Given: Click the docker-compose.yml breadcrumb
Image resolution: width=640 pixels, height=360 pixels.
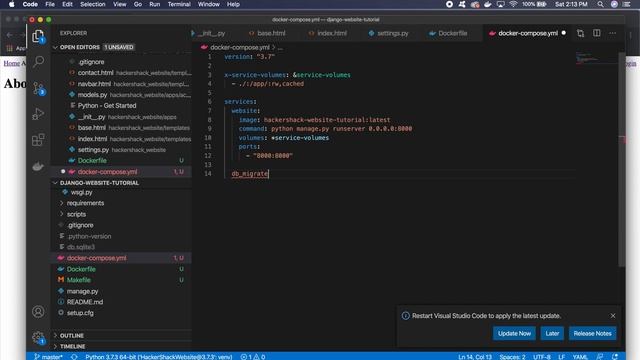Looking at the screenshot, I should click(240, 47).
